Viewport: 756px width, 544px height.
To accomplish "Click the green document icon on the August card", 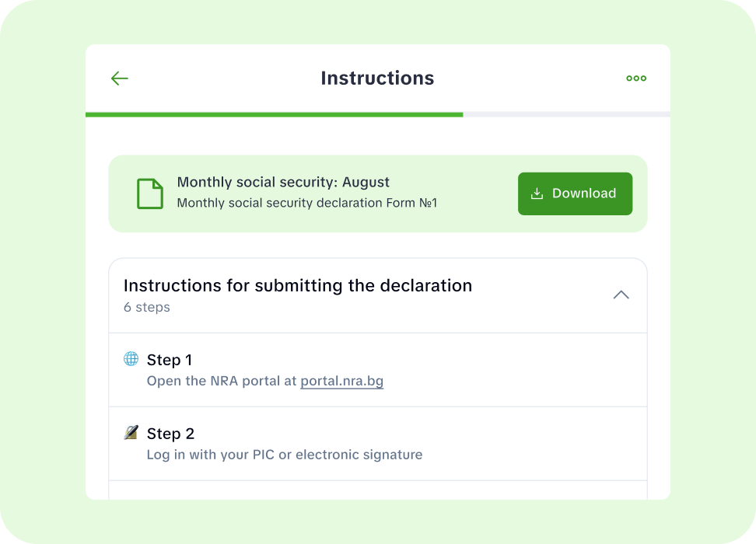I will pyautogui.click(x=149, y=192).
